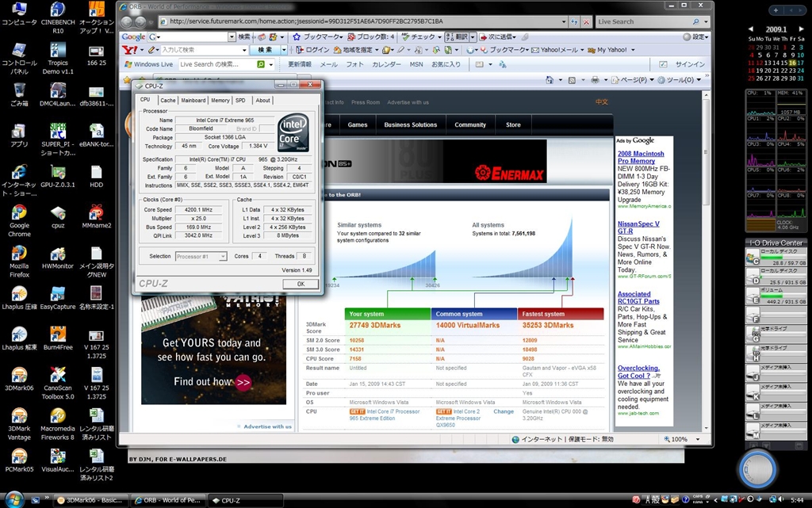The image size is (812, 508).
Task: Switch to the Memory tab in CPU-Z
Action: point(220,101)
